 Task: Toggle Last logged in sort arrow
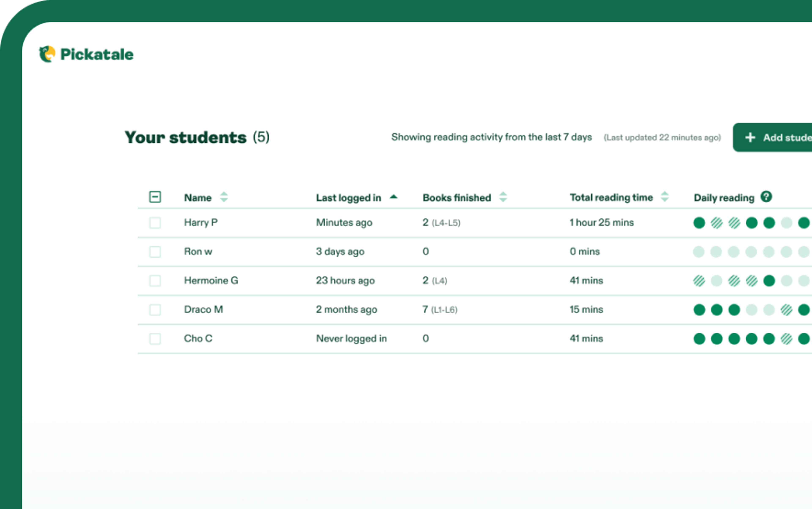(x=393, y=197)
